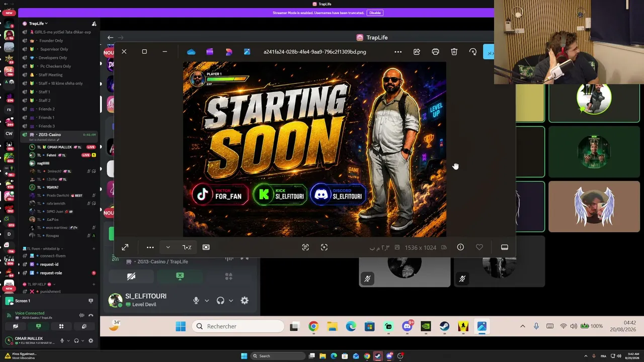Viewport: 644px width, 362px height.
Task: Click the Start button on the bottom taskbar
Action: click(x=244, y=356)
